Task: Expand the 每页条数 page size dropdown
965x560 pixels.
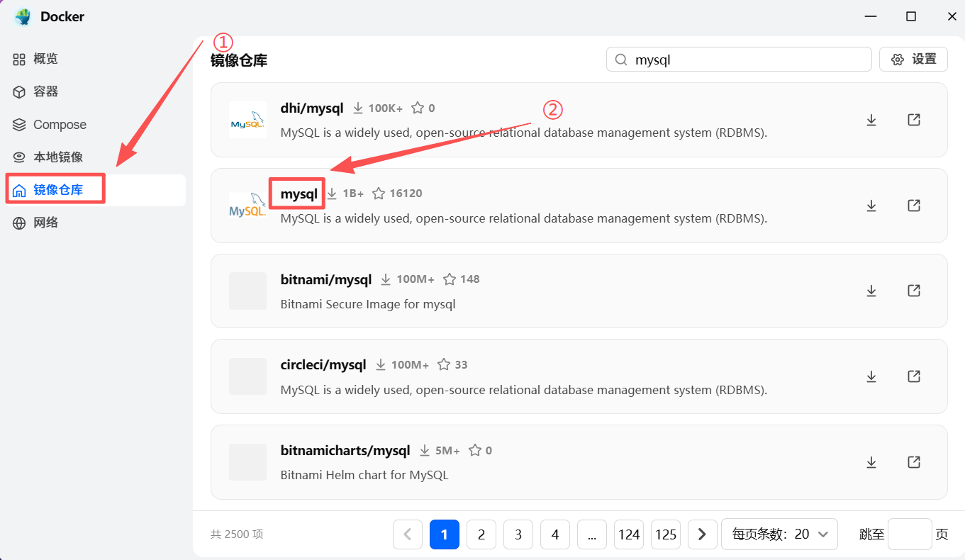Action: [779, 534]
